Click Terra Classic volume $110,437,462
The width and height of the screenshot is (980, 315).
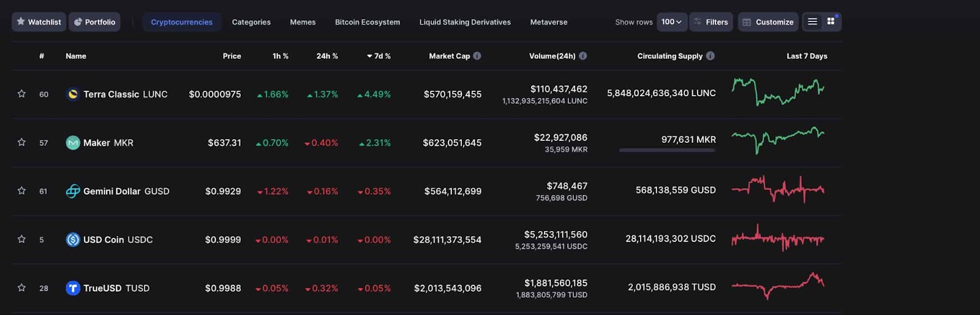click(559, 89)
